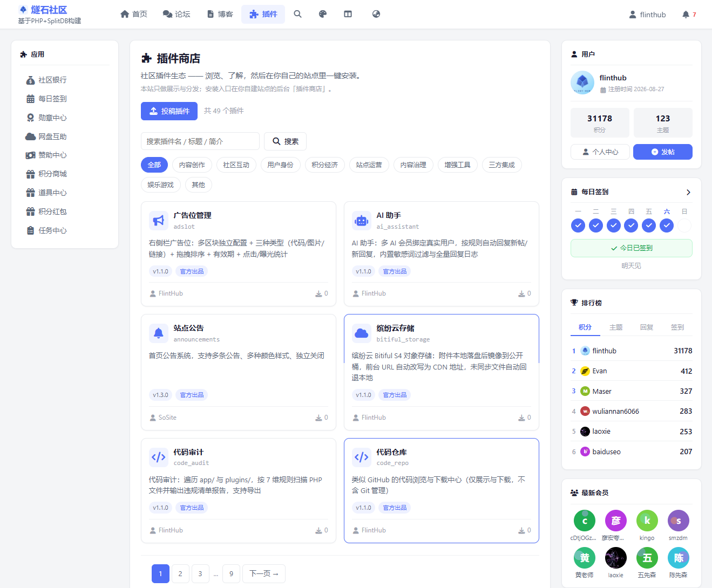Open the laoxie avatar in 最新会员

coord(616,558)
